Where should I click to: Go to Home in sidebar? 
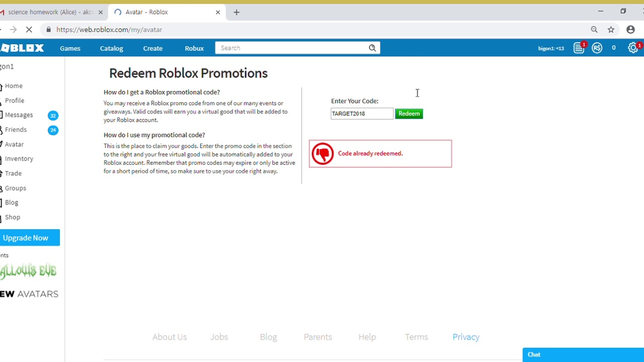coord(14,86)
